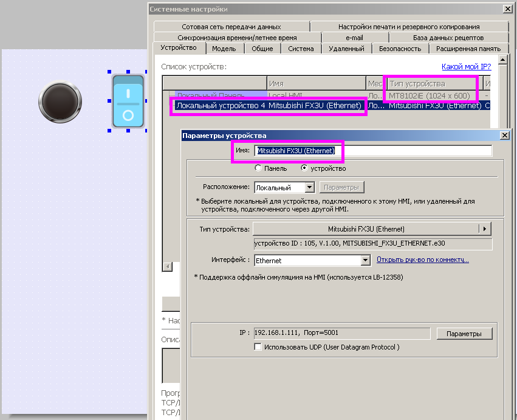
Task: Open the connection manual link
Action: (x=423, y=260)
